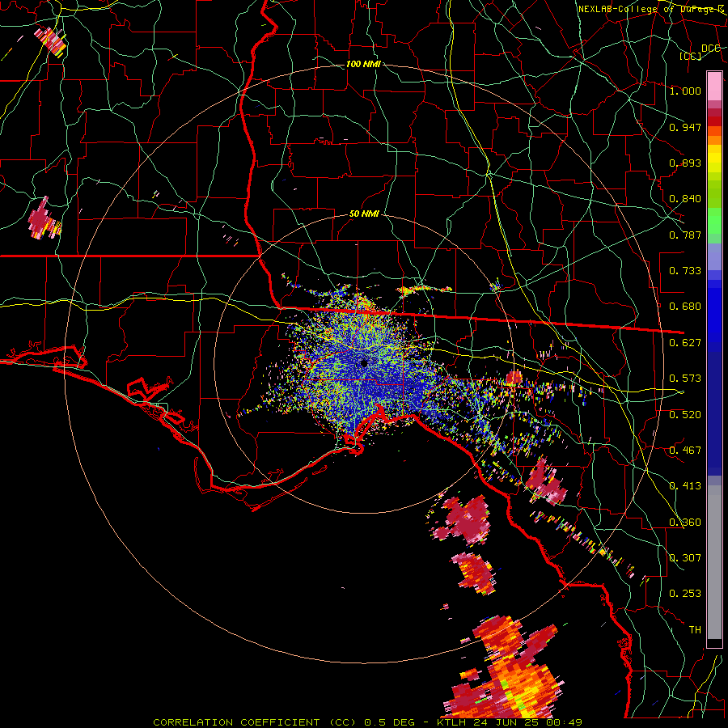Click the 100 NMI range ring label

click(363, 64)
